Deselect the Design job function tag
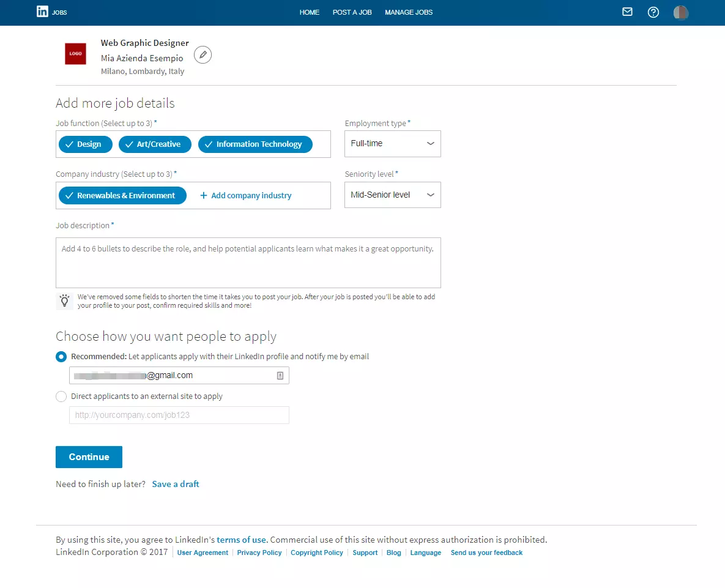725x588 pixels. (85, 144)
